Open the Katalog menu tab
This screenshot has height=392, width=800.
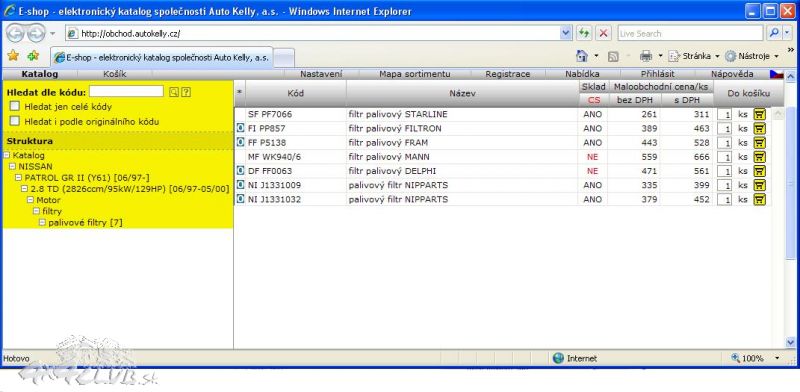click(x=40, y=74)
